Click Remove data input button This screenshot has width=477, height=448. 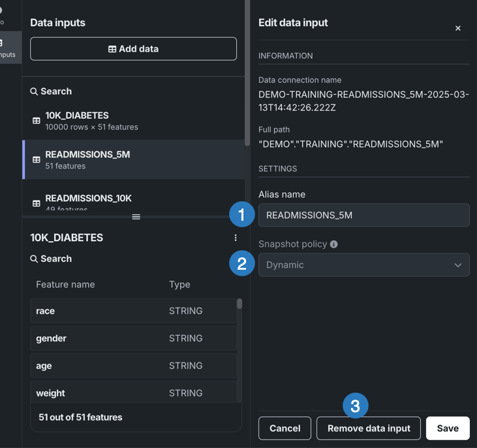(369, 428)
